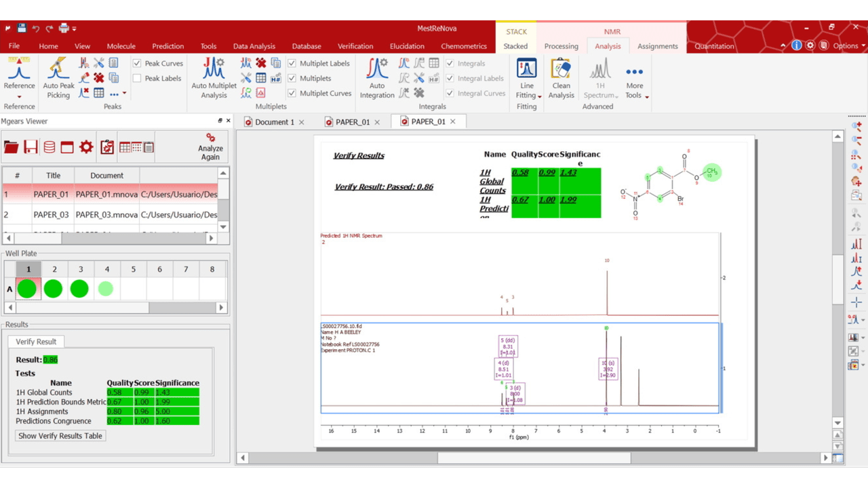Toggle the Integral Labels checkbox
The width and height of the screenshot is (868, 488).
(450, 78)
